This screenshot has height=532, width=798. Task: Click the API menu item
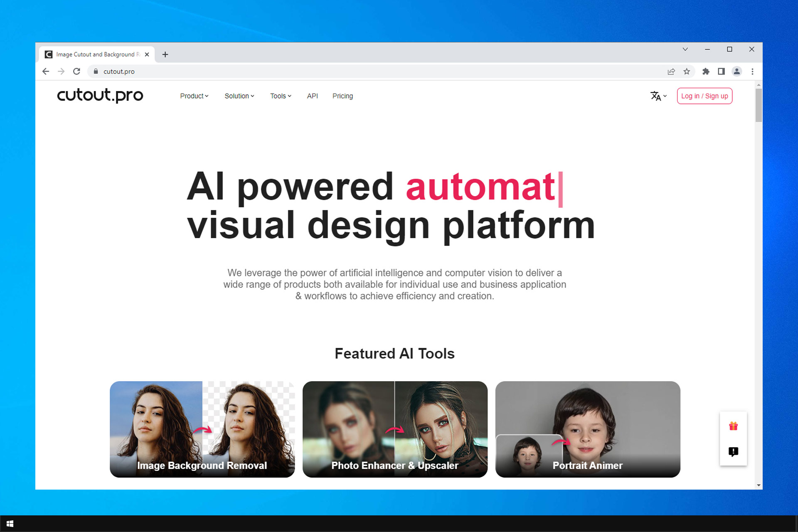[311, 96]
